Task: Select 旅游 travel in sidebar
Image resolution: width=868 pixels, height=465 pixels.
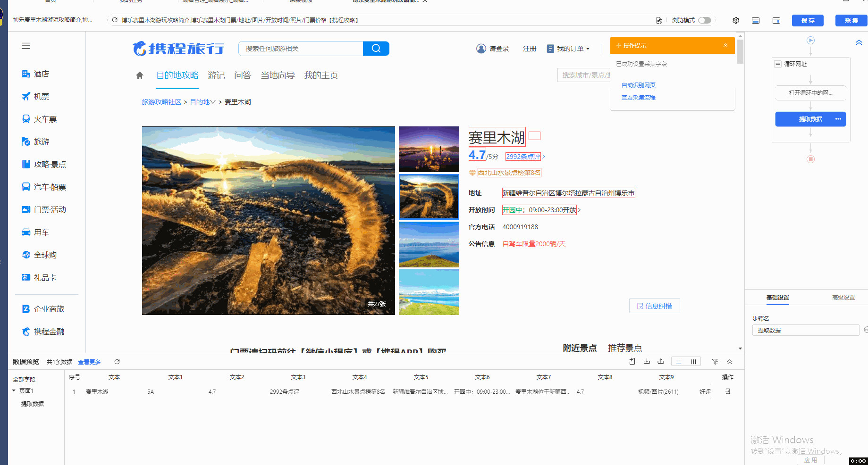Action: pyautogui.click(x=36, y=142)
